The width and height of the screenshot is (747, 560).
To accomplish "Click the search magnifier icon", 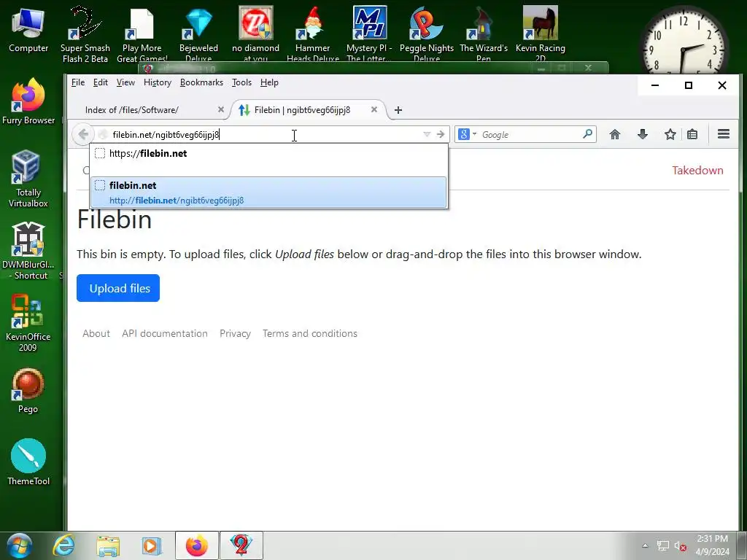I will pyautogui.click(x=587, y=134).
